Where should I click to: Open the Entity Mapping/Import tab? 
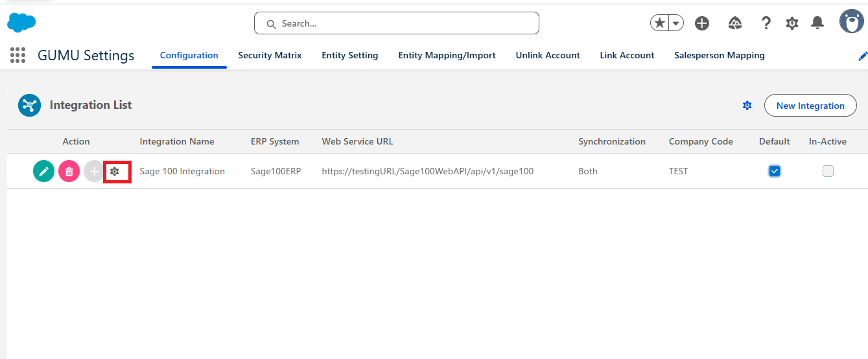[x=447, y=55]
